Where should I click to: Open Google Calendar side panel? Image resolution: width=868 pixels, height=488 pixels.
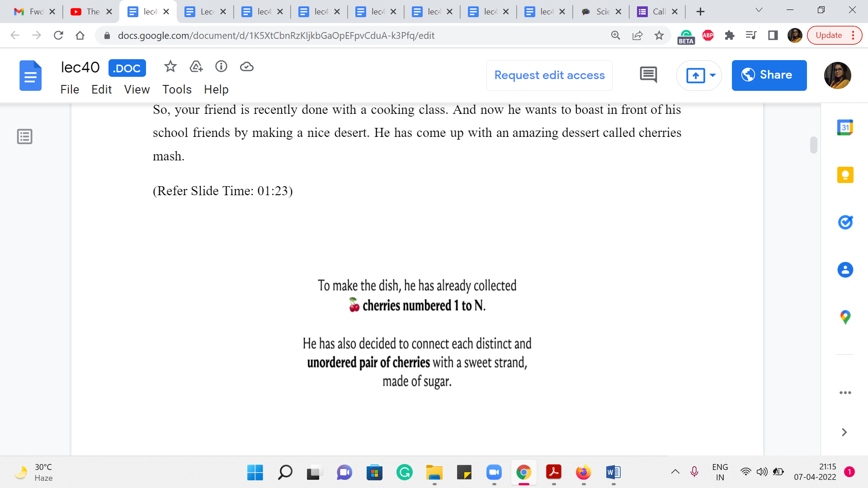(844, 128)
